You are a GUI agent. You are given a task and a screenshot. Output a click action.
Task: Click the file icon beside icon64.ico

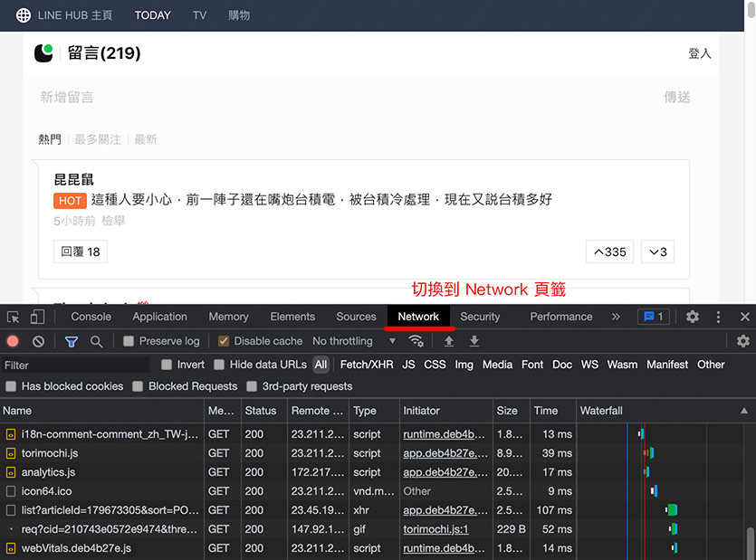[11, 491]
